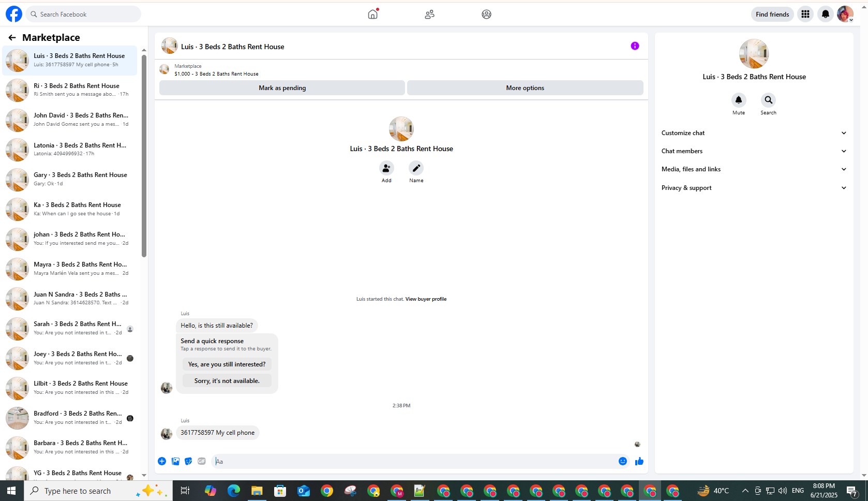Image resolution: width=868 pixels, height=501 pixels.
Task: Open Joey conversation
Action: tap(70, 358)
